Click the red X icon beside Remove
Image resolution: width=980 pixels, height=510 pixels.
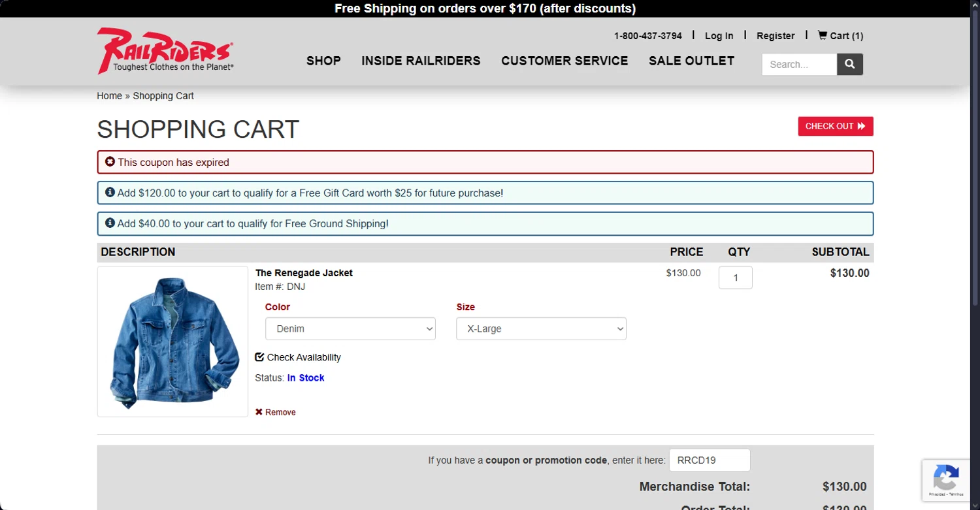coord(259,412)
